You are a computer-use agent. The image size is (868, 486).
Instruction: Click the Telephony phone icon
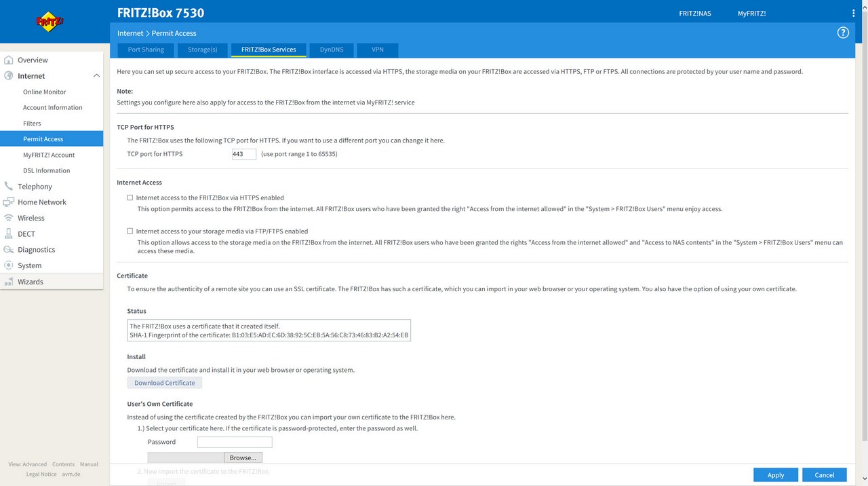9,186
